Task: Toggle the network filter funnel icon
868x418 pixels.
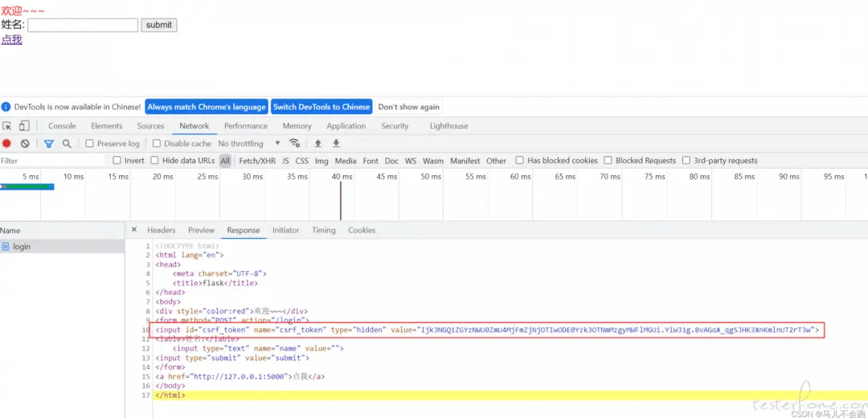Action: tap(48, 144)
